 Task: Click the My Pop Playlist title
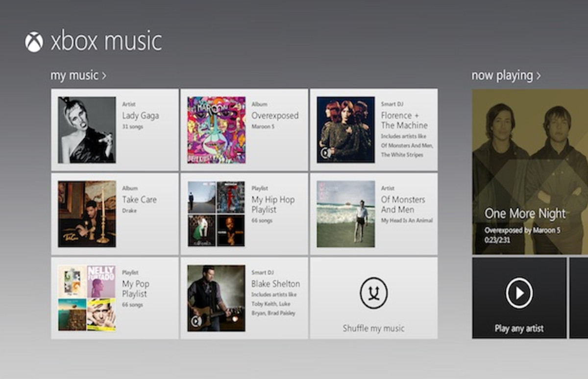click(x=136, y=289)
